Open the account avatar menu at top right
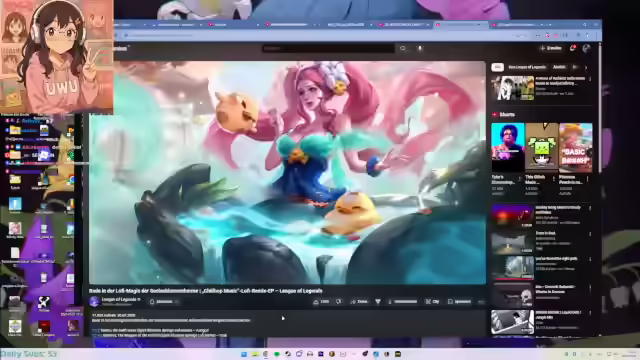Image resolution: width=640 pixels, height=360 pixels. [587, 49]
